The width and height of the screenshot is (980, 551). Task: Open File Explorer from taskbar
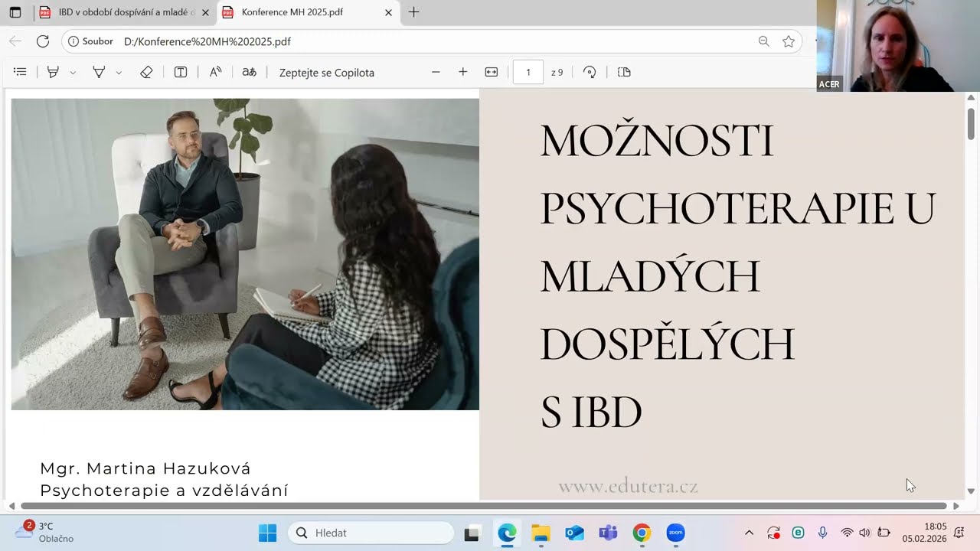point(541,533)
